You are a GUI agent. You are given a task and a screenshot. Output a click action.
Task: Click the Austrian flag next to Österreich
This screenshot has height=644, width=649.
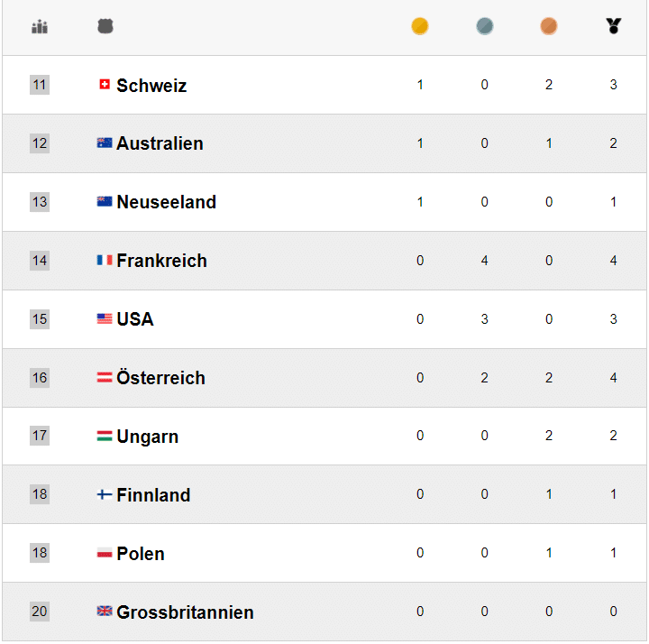point(105,378)
